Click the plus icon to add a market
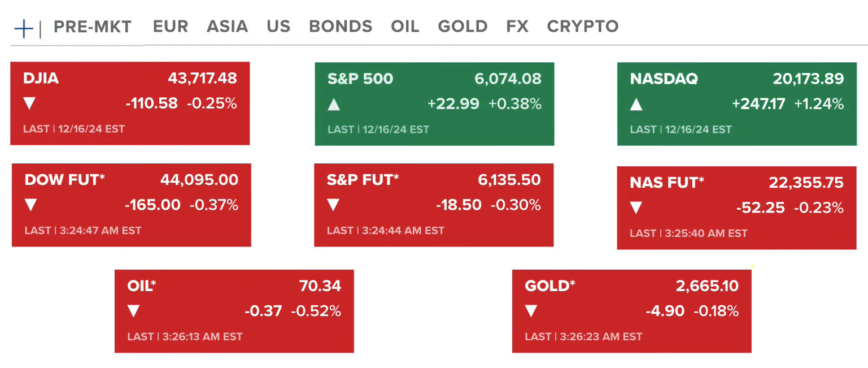Screen dimensions: 868x368 23,26
